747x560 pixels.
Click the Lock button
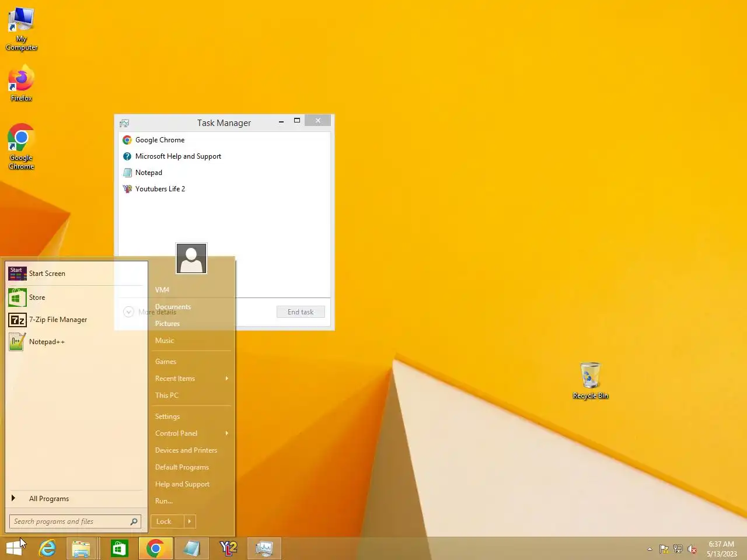(x=167, y=521)
